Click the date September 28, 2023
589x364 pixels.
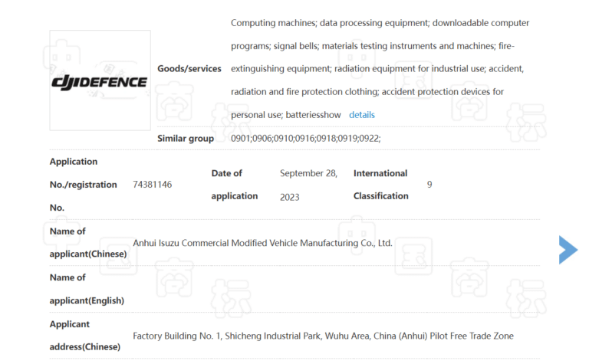[x=308, y=185]
